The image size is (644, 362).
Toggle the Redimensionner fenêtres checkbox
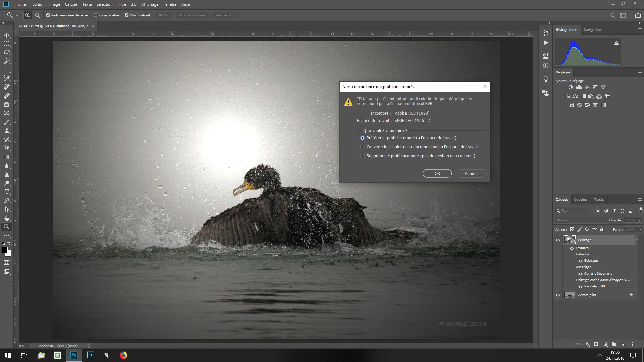click(48, 15)
